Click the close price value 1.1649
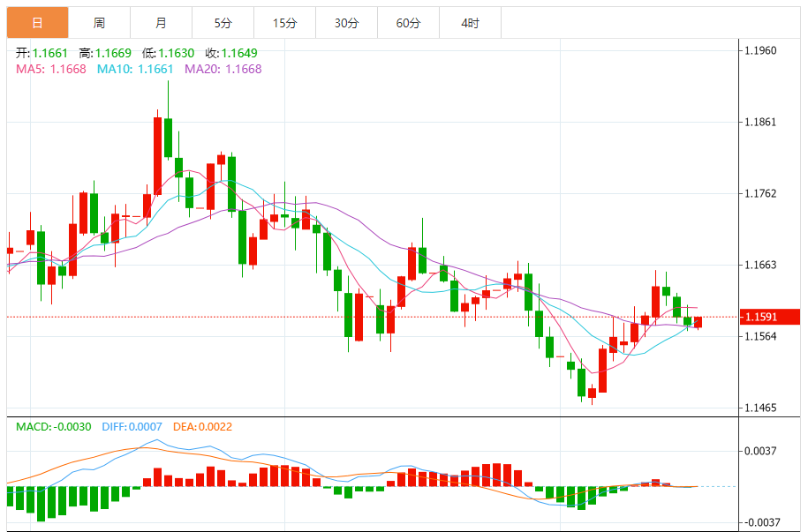 tap(239, 53)
